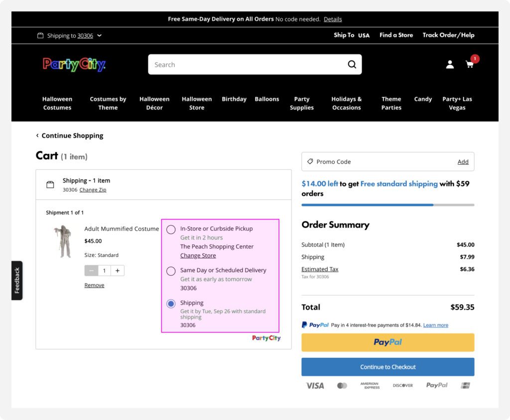Click Free standard shipping text

(399, 184)
